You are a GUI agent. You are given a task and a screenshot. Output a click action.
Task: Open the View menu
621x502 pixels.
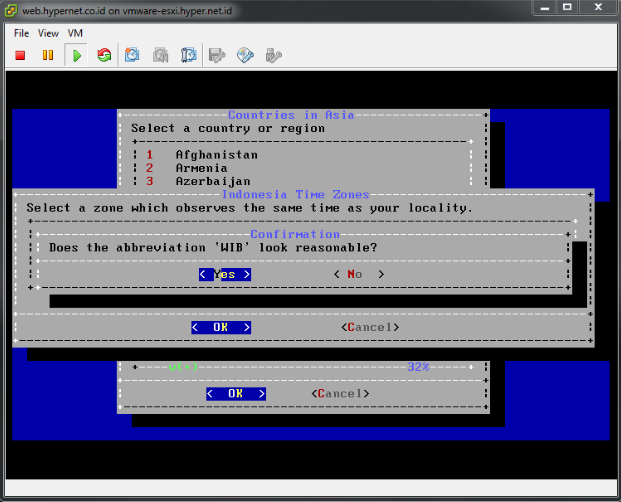click(48, 33)
